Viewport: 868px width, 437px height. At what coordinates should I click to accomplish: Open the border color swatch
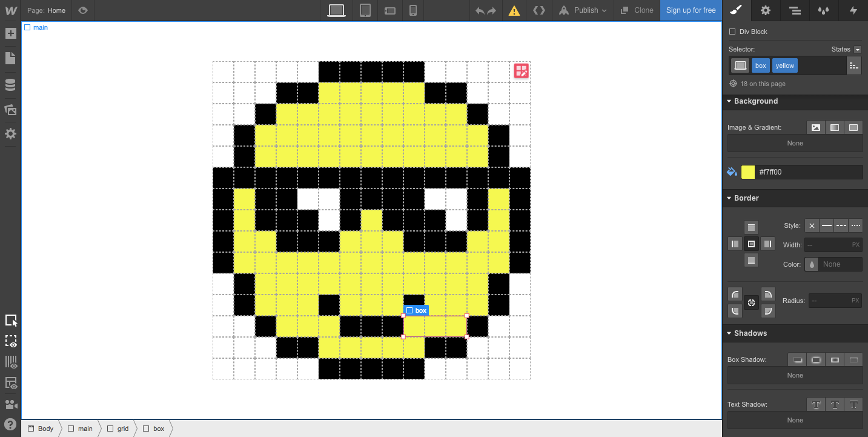click(x=812, y=264)
